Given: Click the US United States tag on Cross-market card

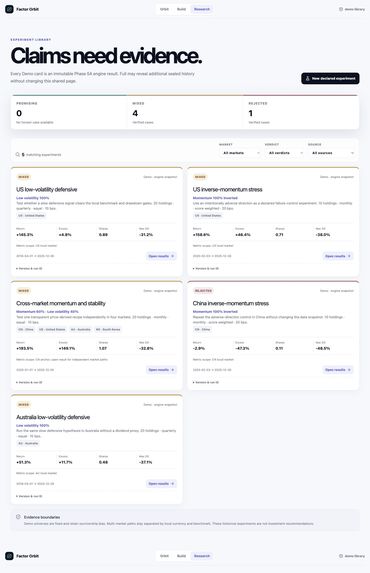Looking at the screenshot, I should click(52, 330).
